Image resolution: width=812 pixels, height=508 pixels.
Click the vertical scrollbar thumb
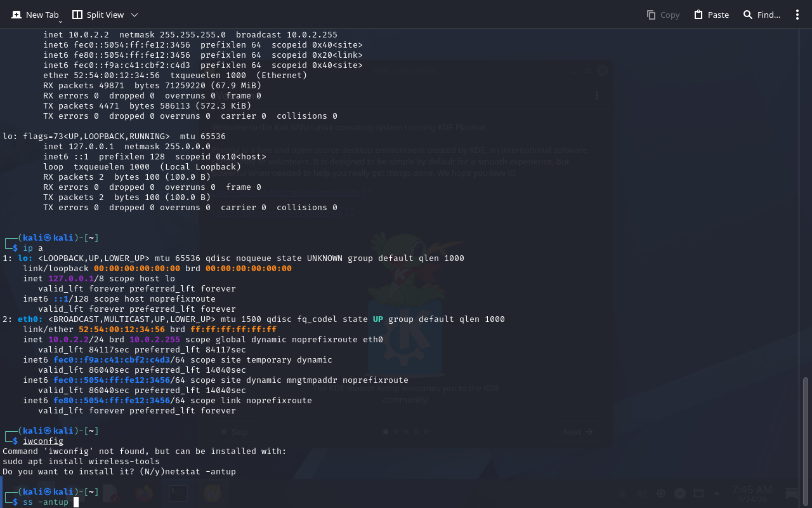pyautogui.click(x=806, y=441)
